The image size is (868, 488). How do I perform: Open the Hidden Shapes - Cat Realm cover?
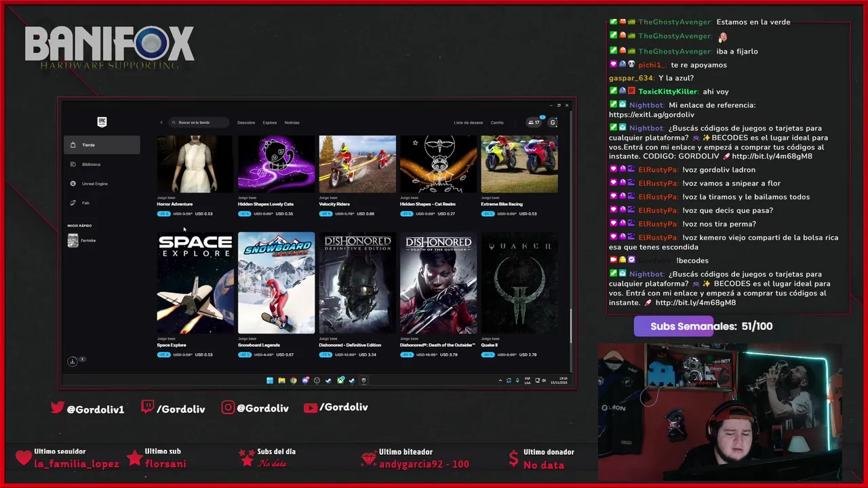(x=438, y=164)
